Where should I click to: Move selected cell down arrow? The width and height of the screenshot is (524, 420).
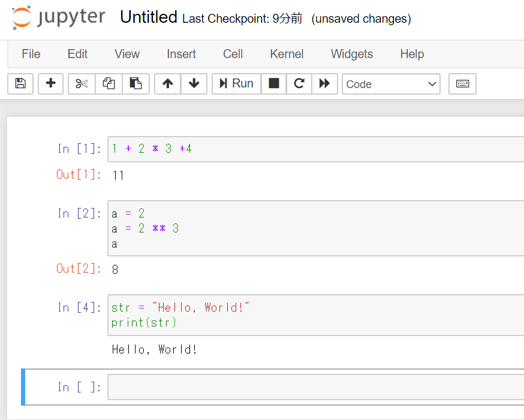[x=194, y=83]
